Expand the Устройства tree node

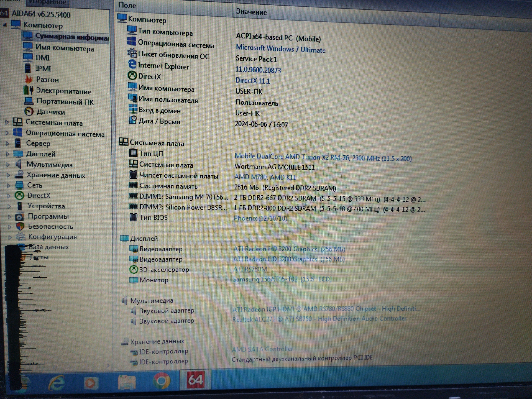coord(9,206)
